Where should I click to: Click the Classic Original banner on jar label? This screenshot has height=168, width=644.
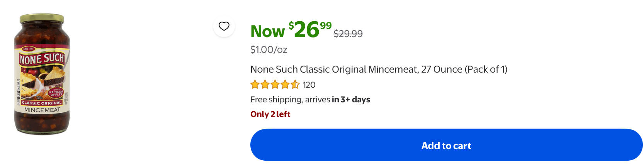(x=42, y=103)
